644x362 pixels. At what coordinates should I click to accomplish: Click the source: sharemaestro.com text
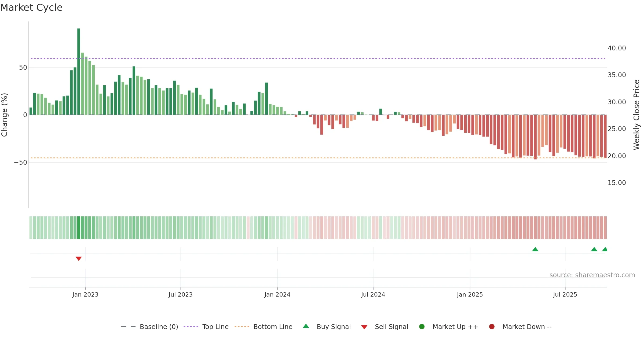(x=592, y=275)
